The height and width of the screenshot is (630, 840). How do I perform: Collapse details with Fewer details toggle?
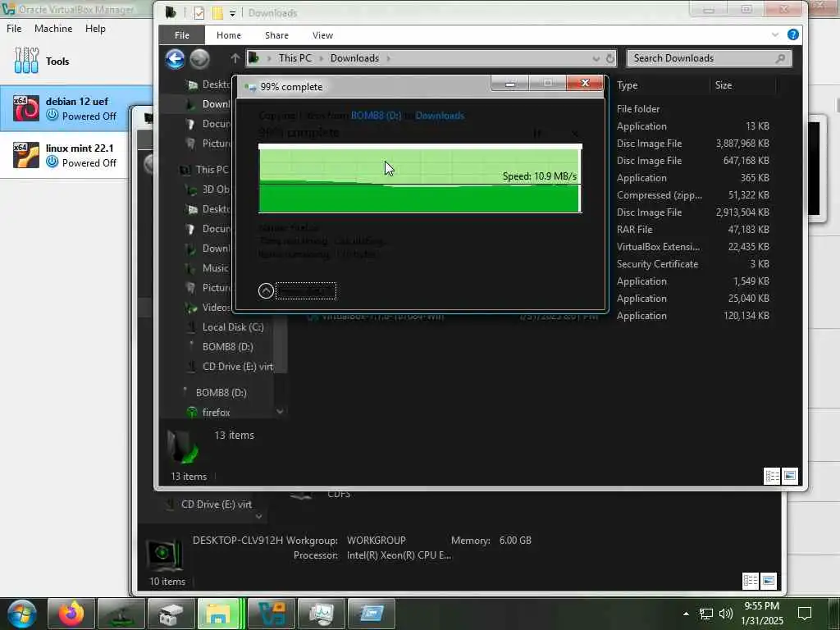297,291
